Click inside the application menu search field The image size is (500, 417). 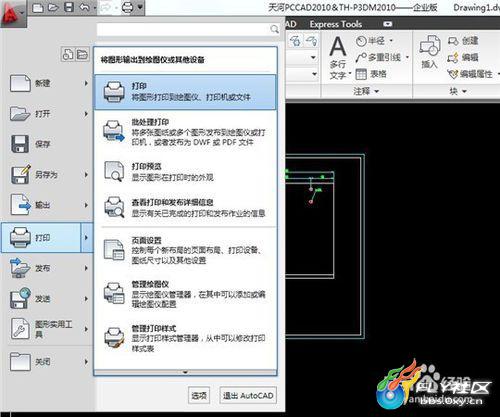pyautogui.click(x=188, y=29)
